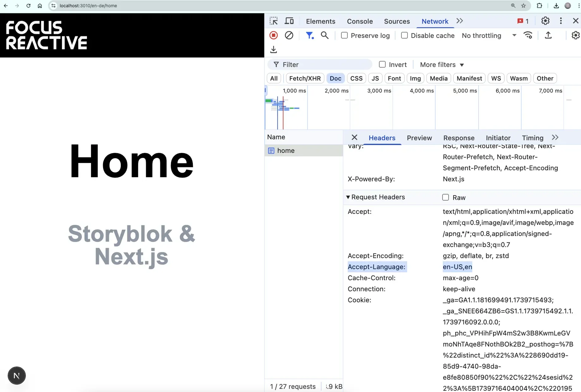
Task: Show more DevTools panels chevron
Action: [x=460, y=21]
